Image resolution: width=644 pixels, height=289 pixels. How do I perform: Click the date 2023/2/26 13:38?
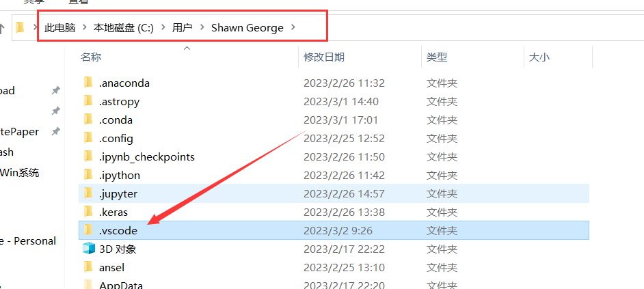[x=344, y=212]
